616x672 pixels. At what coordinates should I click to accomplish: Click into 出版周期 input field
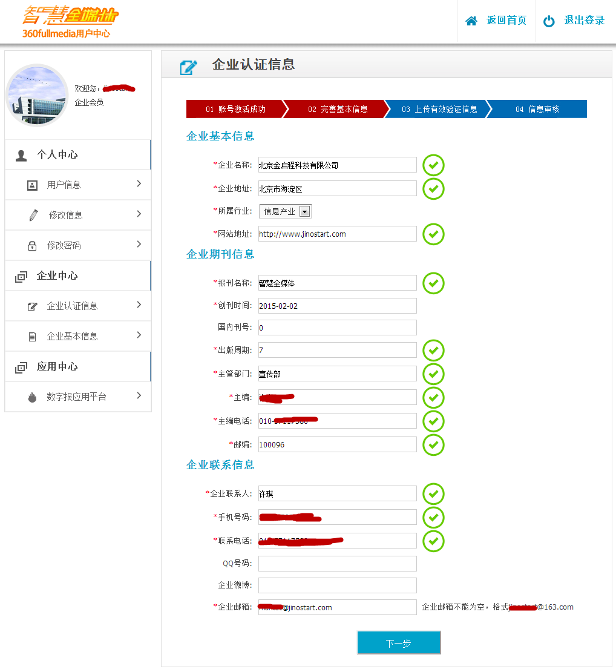click(338, 350)
